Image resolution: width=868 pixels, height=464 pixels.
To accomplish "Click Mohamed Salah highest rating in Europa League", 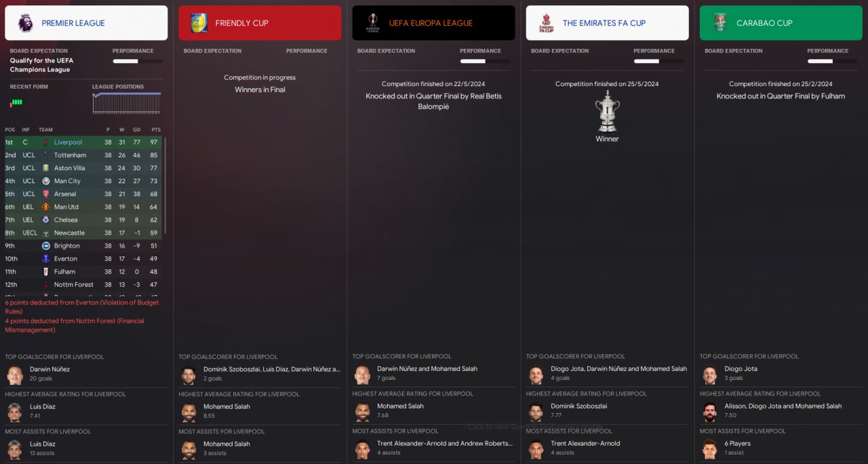I will [x=401, y=406].
